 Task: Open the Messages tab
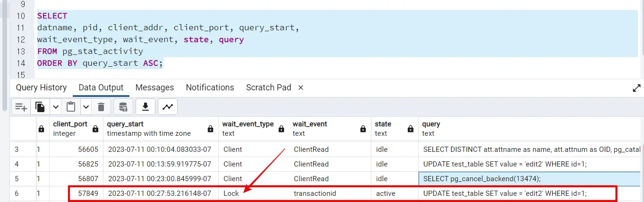pos(155,88)
